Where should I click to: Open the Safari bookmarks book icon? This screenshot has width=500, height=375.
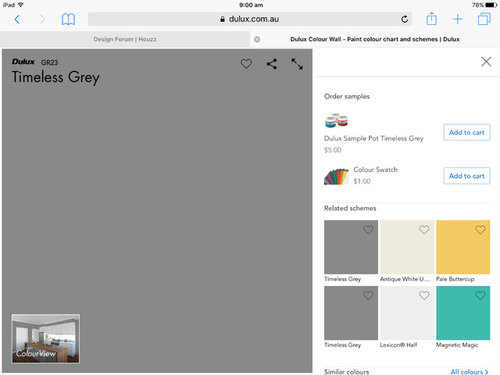pos(68,19)
